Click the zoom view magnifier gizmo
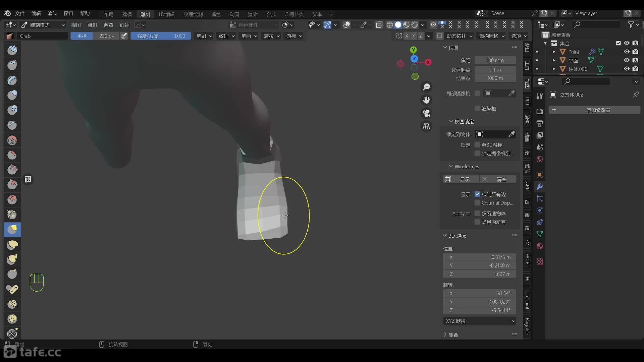Image resolution: width=644 pixels, height=362 pixels. (x=426, y=87)
